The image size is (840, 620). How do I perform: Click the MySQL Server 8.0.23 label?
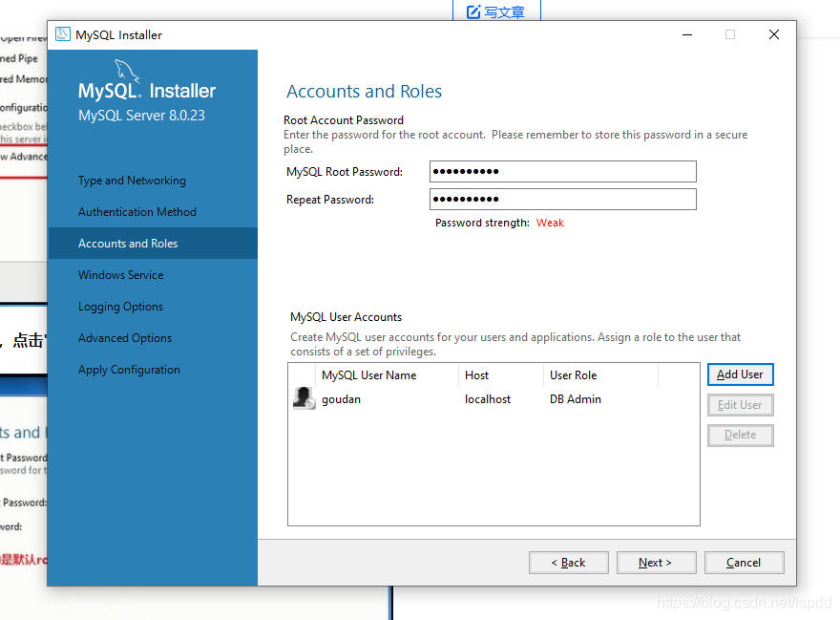coord(141,116)
